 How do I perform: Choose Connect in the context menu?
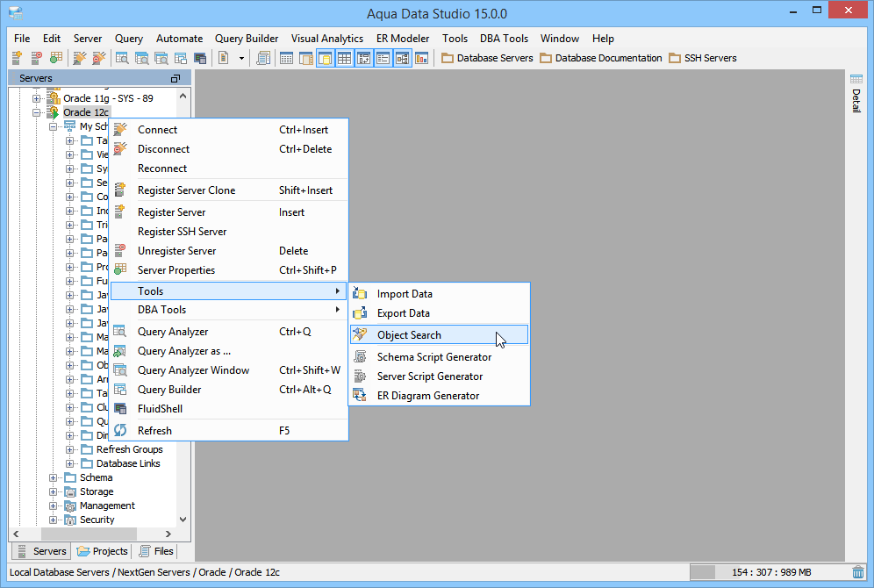[229, 130]
